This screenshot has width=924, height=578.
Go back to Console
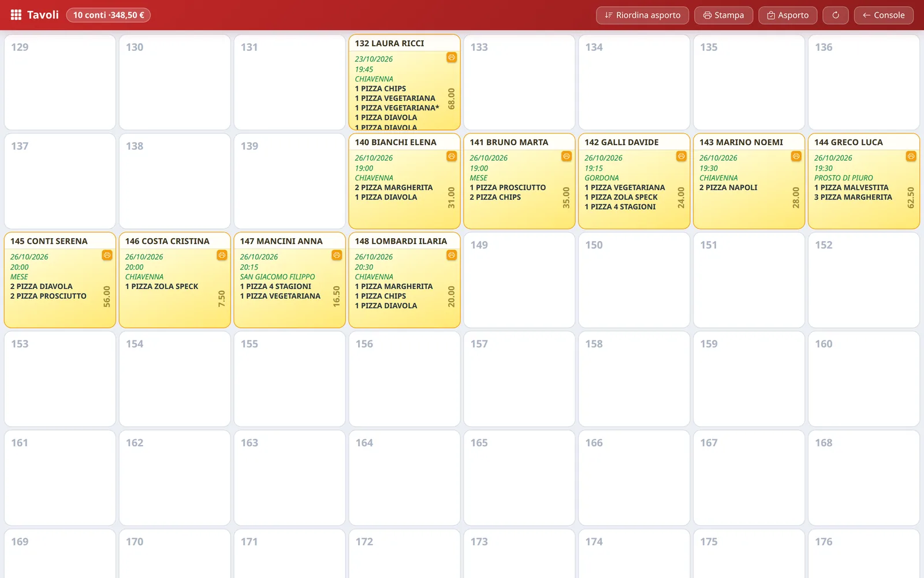884,15
